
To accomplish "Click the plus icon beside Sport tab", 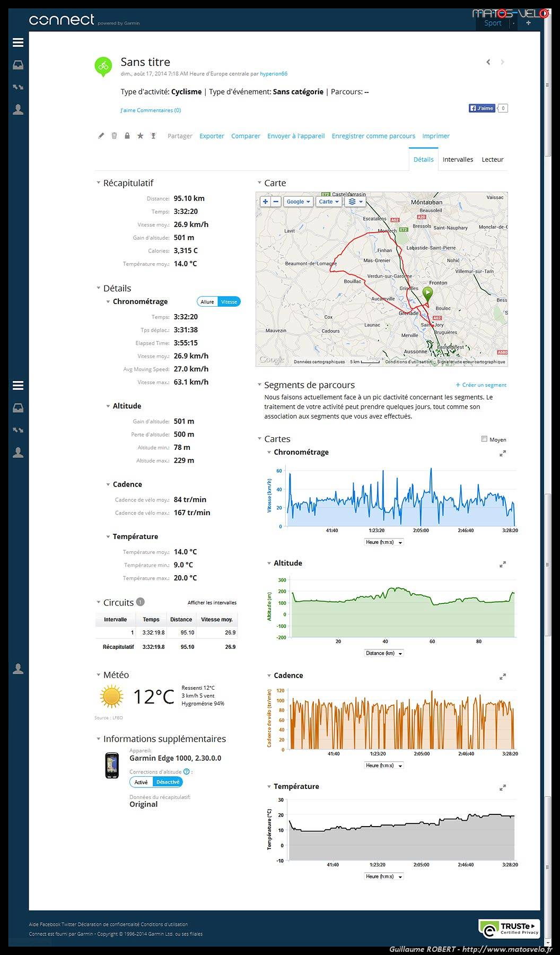I will tap(528, 23).
